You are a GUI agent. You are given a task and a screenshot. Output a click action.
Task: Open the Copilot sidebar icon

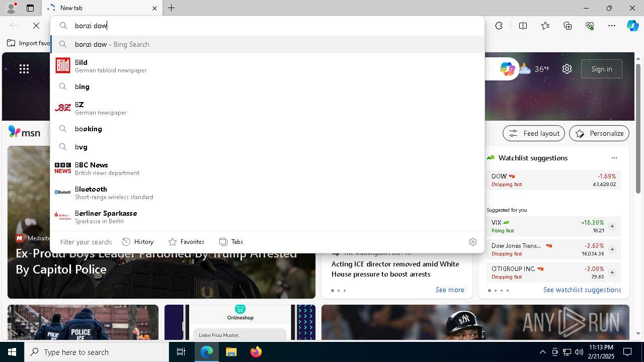[632, 26]
